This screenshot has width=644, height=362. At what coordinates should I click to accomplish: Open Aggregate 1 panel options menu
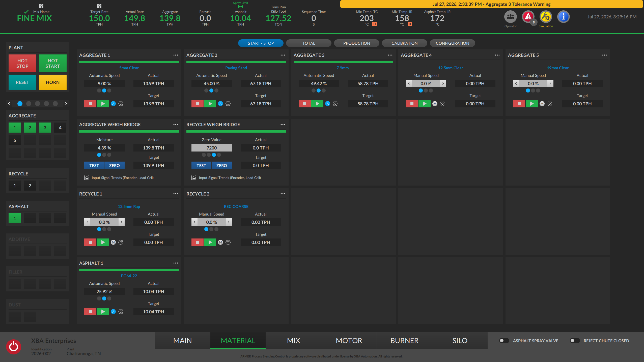click(176, 55)
